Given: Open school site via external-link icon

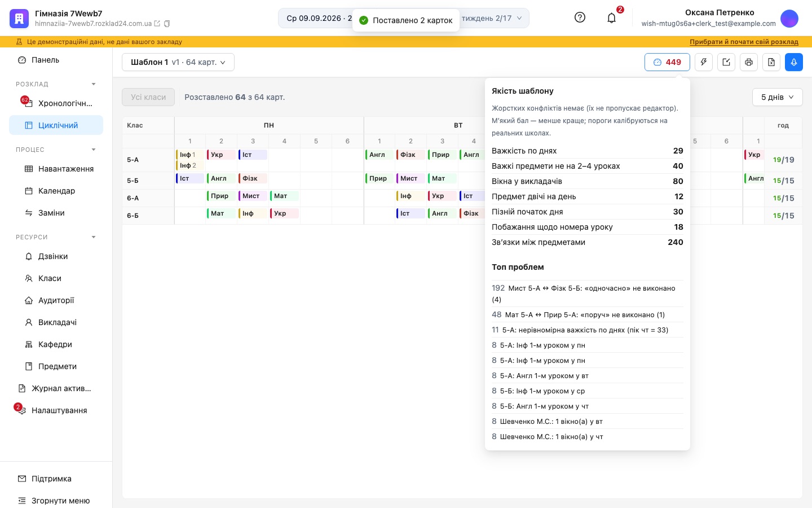Looking at the screenshot, I should 157,24.
